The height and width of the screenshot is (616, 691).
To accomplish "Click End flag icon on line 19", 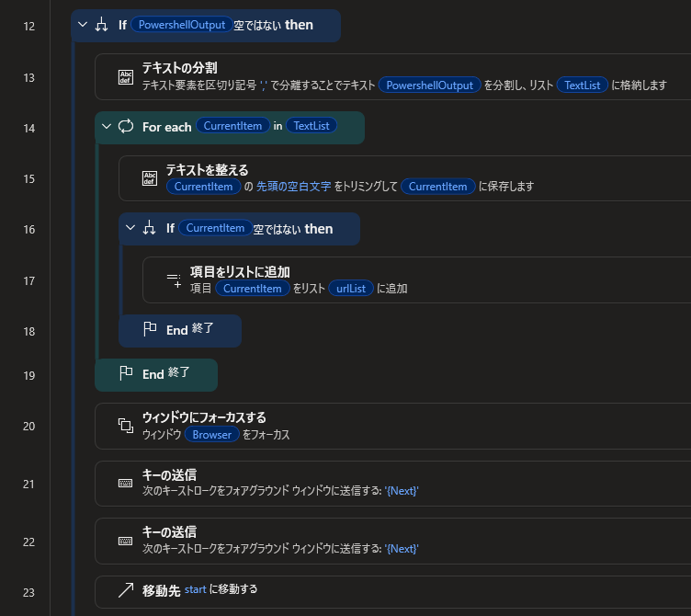I will (x=126, y=373).
